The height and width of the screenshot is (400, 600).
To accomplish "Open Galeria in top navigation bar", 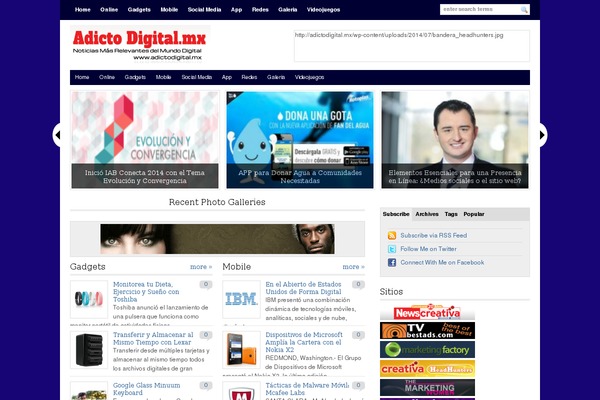I will 288,10.
